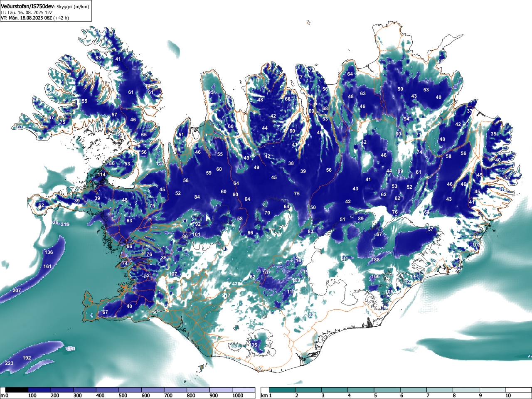The width and height of the screenshot is (532, 399).
Task: Click the map value 70
Action: (x=267, y=213)
